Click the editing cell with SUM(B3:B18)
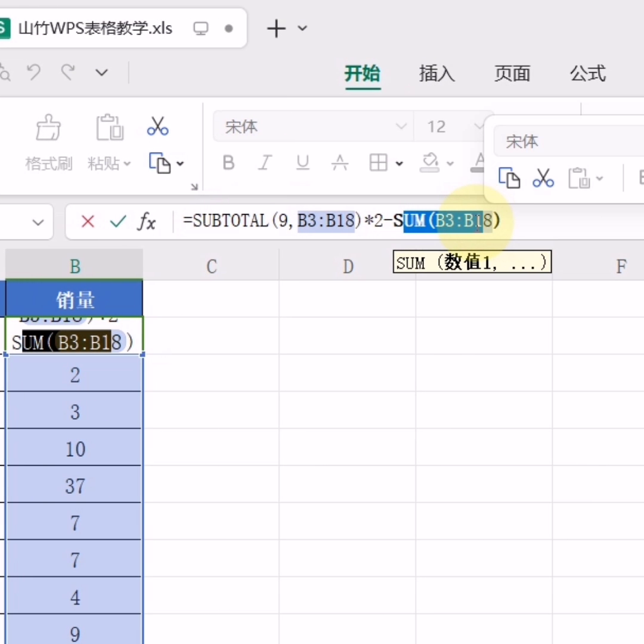Screen dimensions: 644x644 coord(75,335)
